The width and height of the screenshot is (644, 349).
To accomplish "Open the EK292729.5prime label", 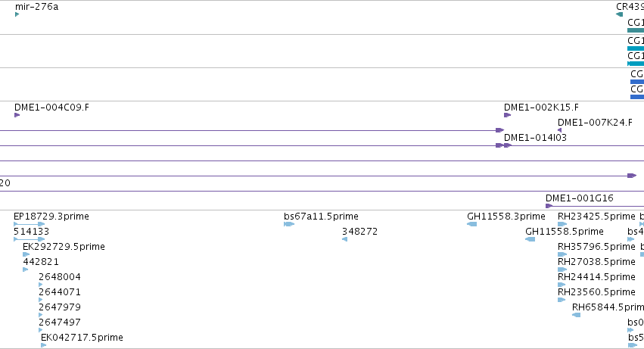I will (x=64, y=247).
